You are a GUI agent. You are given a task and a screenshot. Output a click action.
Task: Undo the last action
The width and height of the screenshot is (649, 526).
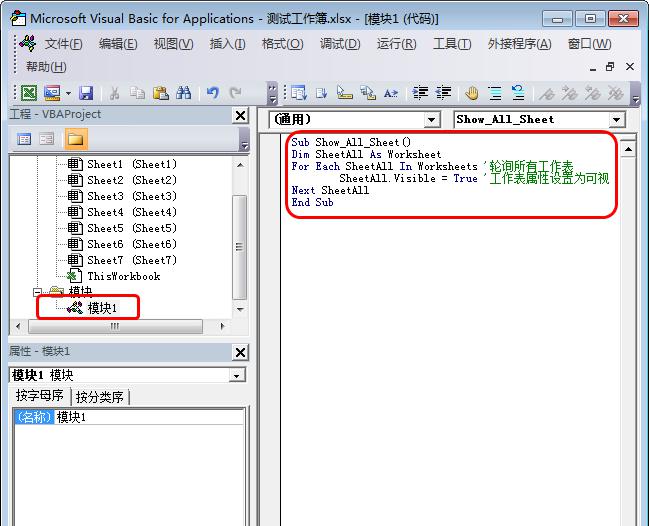pos(213,93)
